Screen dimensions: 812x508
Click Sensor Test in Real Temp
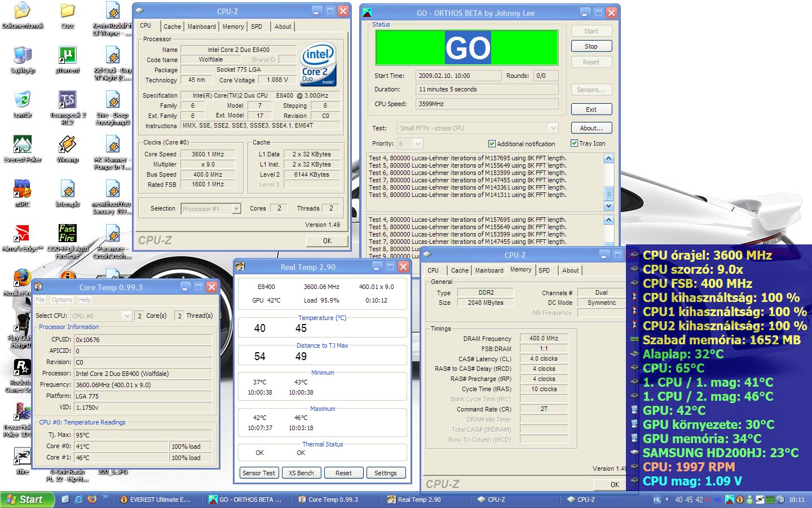click(x=259, y=473)
